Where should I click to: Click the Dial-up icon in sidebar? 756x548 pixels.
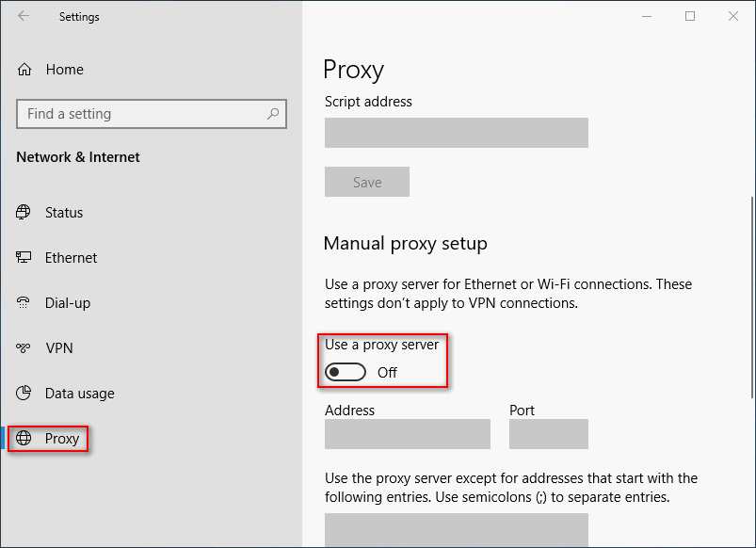pos(24,303)
